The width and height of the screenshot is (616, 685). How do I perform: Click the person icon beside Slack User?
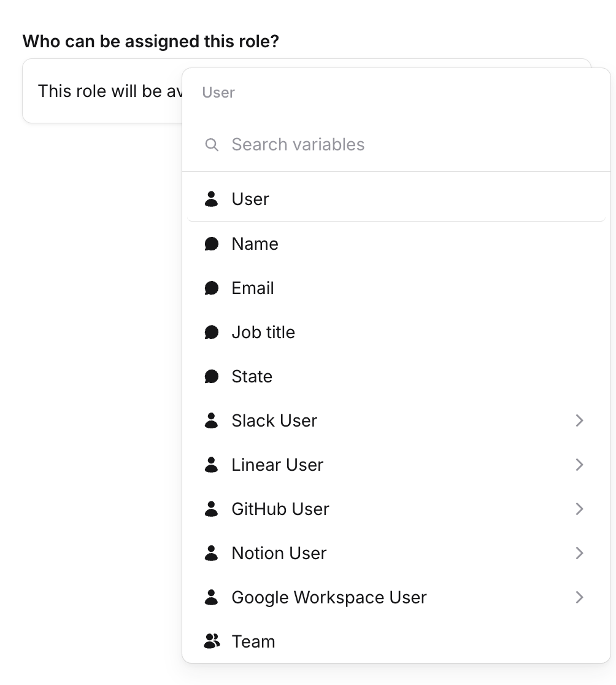[211, 420]
